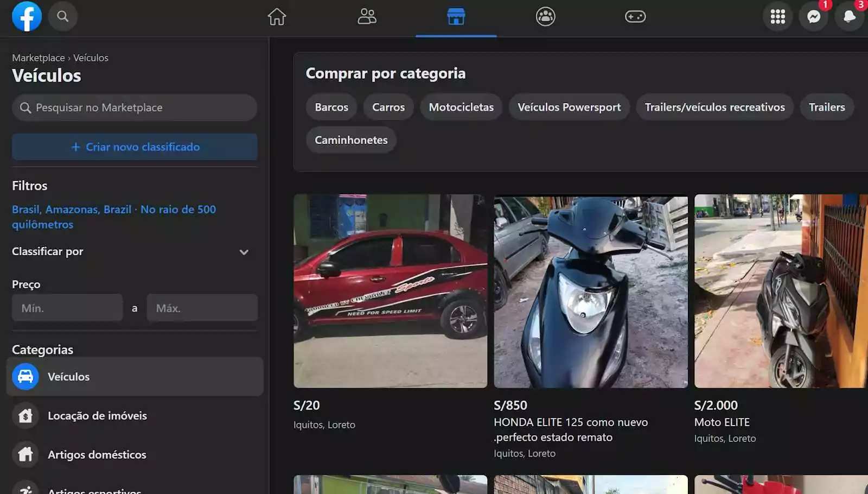Filter by Barcos category
The width and height of the screenshot is (868, 494).
click(331, 107)
